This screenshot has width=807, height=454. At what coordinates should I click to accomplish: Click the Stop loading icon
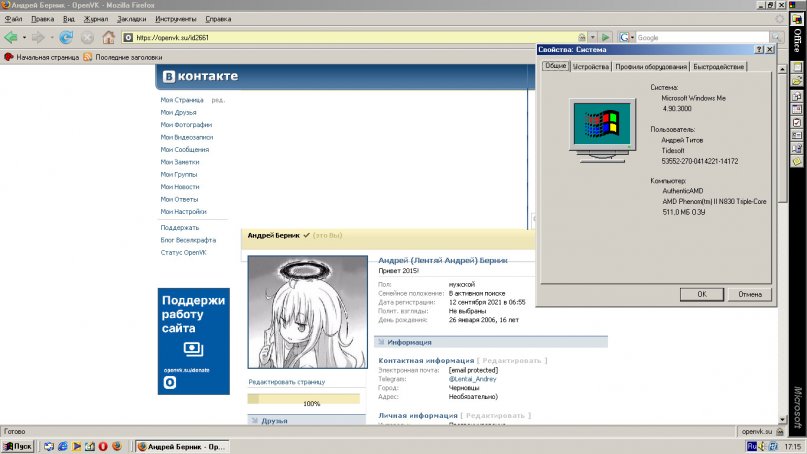[87, 37]
